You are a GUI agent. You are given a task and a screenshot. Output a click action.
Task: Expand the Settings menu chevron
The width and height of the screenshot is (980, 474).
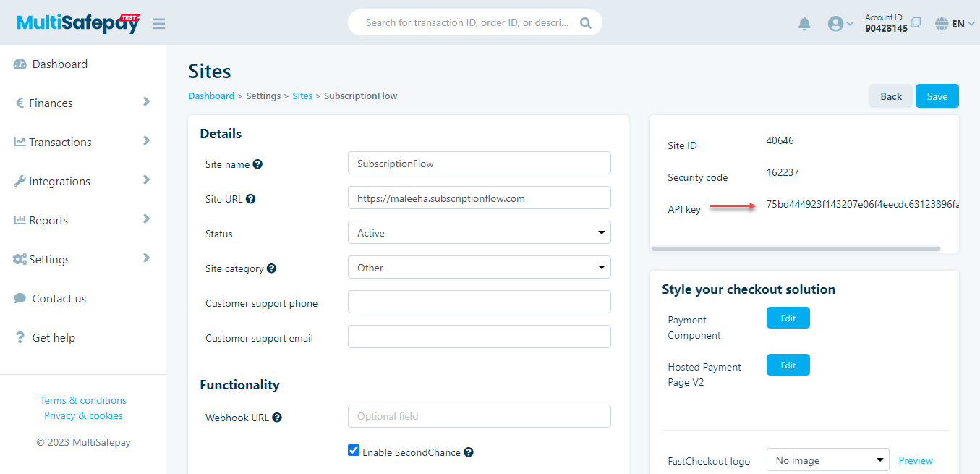pos(146,258)
